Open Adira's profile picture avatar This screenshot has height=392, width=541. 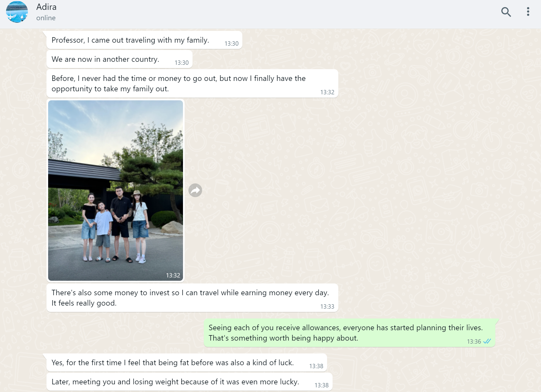coord(17,12)
